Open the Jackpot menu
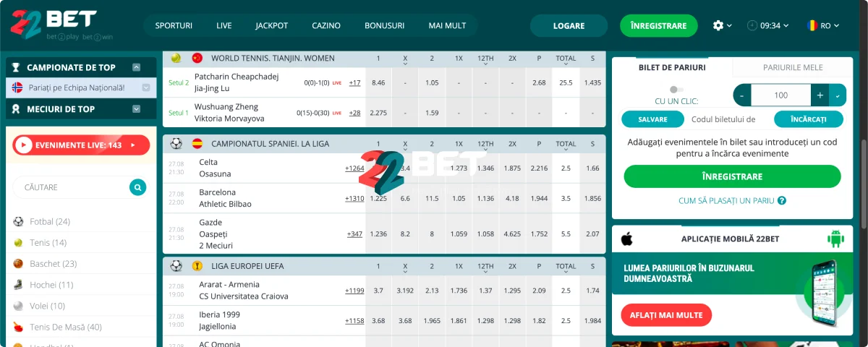This screenshot has width=868, height=347. [272, 25]
